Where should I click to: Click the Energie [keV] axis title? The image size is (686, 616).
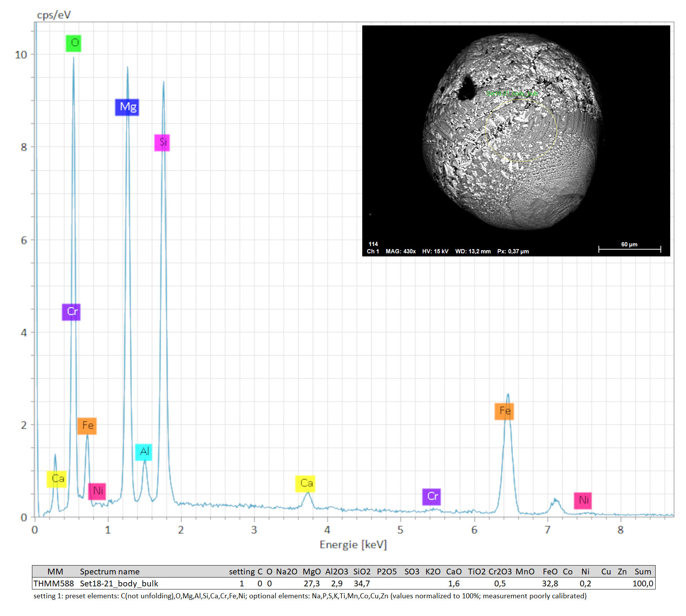(353, 544)
